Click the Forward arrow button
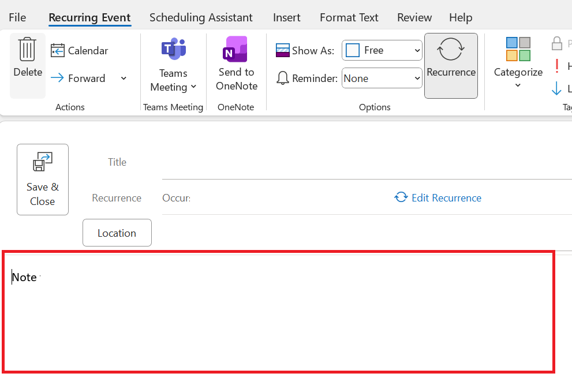This screenshot has width=572, height=392. tap(78, 78)
